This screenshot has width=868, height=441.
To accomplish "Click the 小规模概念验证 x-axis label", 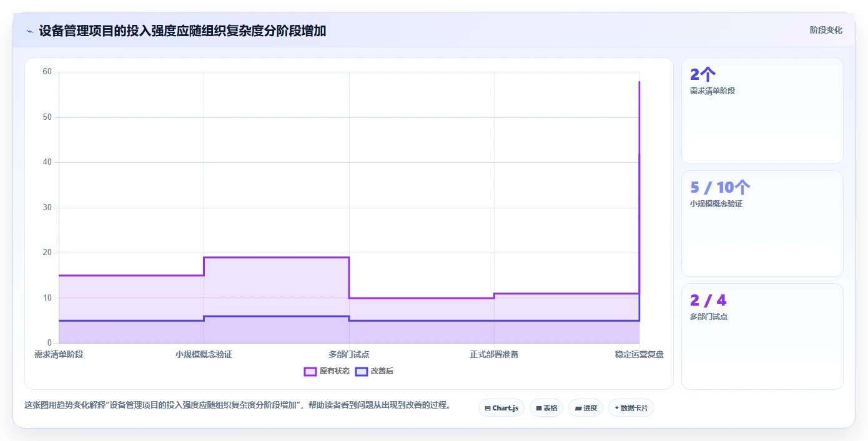I will pos(204,354).
